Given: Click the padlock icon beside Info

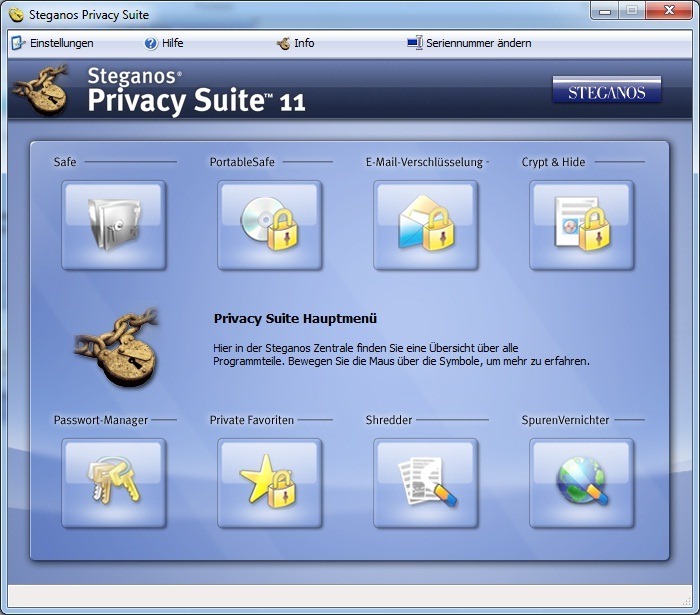Looking at the screenshot, I should [283, 43].
